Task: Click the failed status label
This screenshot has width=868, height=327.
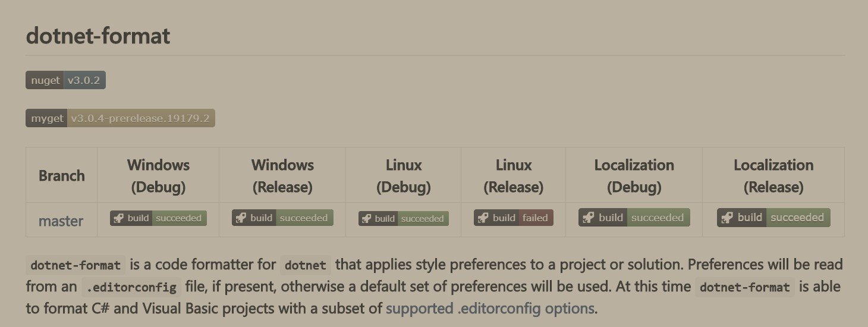Action: [x=535, y=218]
